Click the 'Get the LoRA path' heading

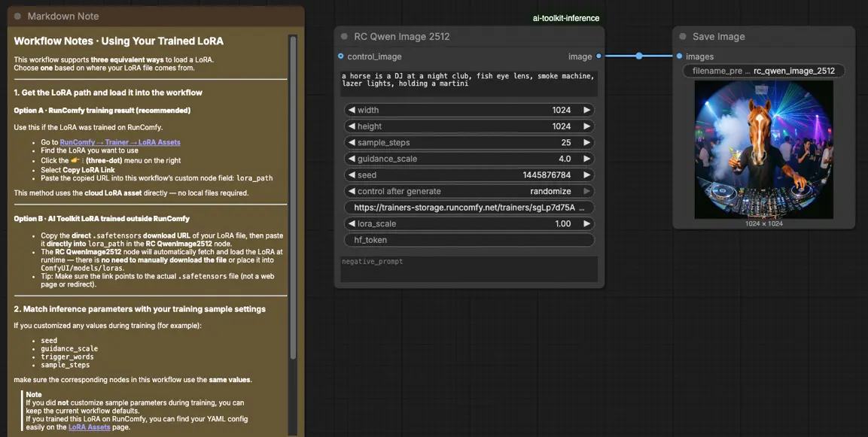click(x=108, y=93)
